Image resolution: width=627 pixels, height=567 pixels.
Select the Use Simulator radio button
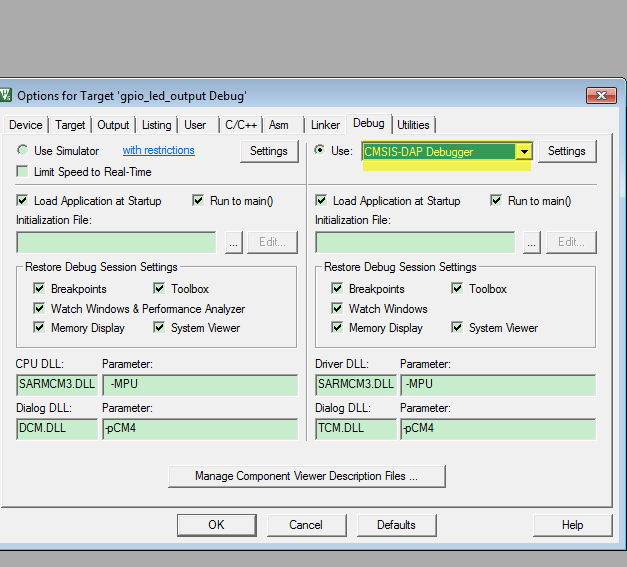pyautogui.click(x=23, y=150)
